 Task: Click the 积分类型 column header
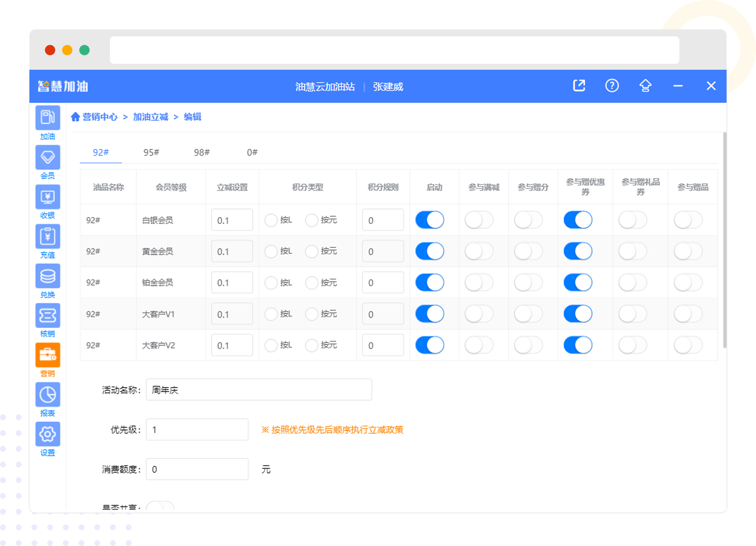pyautogui.click(x=308, y=187)
